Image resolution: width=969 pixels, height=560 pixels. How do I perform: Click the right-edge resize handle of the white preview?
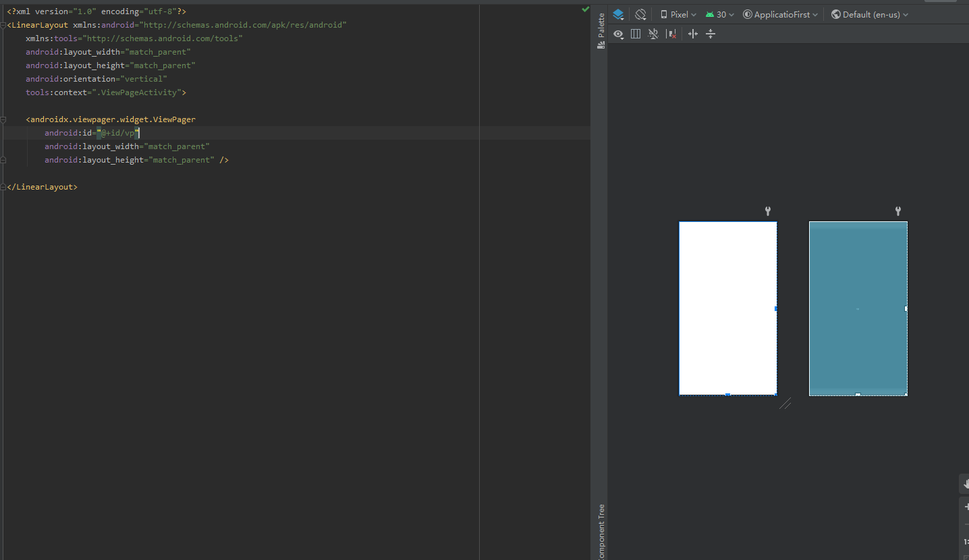pyautogui.click(x=776, y=308)
